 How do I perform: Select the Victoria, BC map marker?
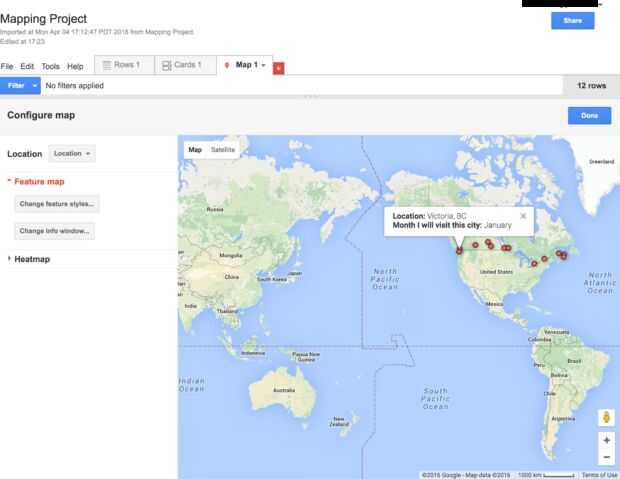(459, 250)
